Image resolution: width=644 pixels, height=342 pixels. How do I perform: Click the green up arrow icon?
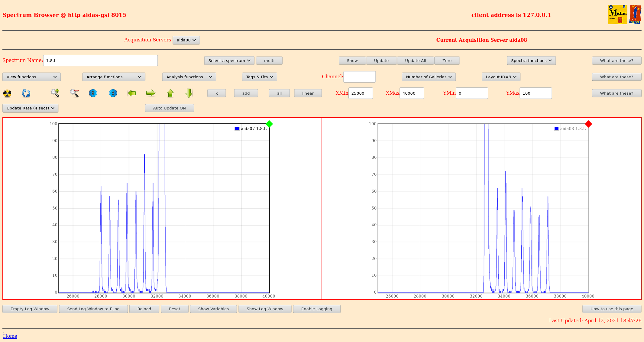coord(170,93)
